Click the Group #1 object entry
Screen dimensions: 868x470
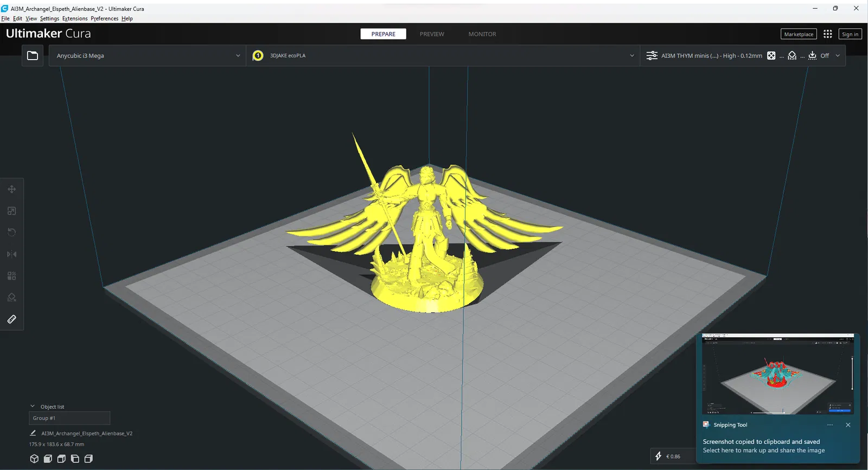point(69,418)
